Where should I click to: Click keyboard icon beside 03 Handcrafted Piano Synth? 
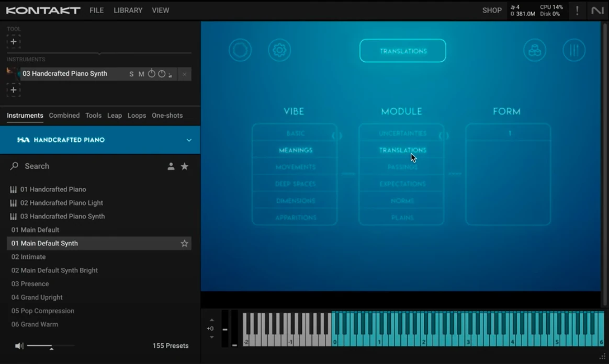coord(13,217)
